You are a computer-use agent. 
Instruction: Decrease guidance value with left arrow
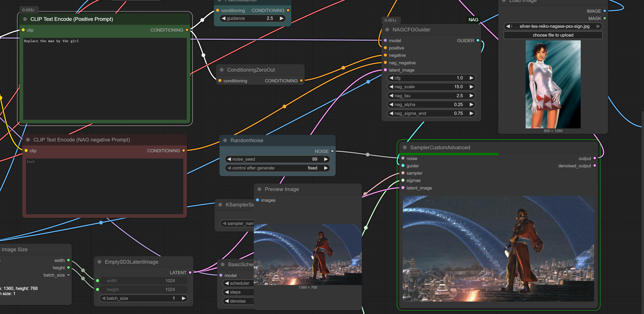[224, 18]
